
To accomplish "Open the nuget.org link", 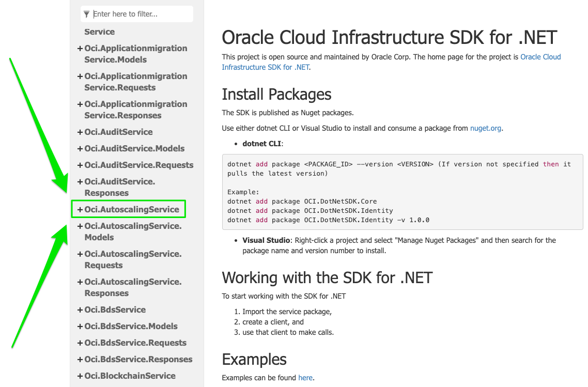I will tap(485, 128).
